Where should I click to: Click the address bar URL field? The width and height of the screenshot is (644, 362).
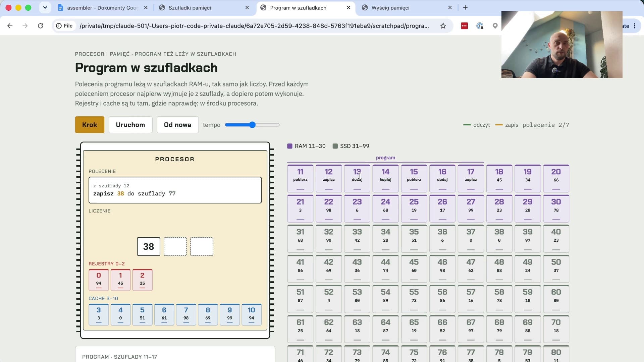point(254,26)
